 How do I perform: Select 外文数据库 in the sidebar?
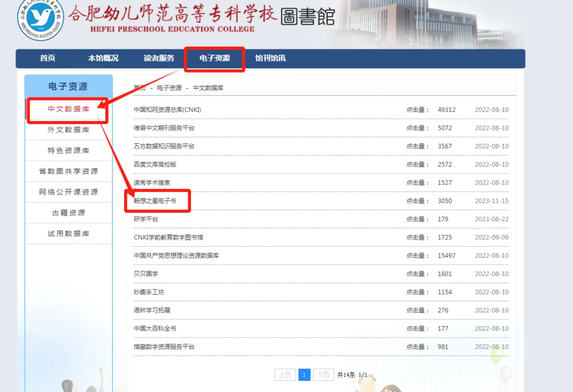[68, 129]
